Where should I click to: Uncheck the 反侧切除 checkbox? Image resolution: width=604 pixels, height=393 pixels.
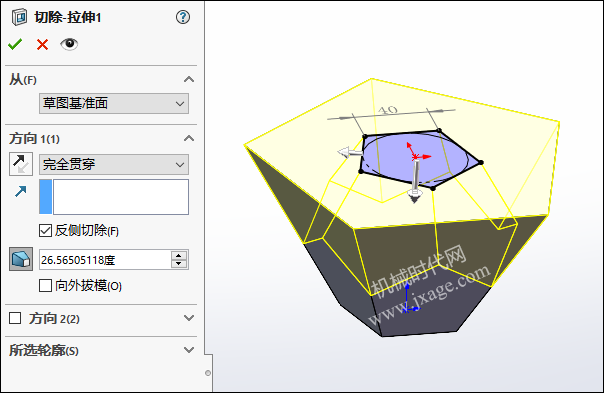[45, 230]
